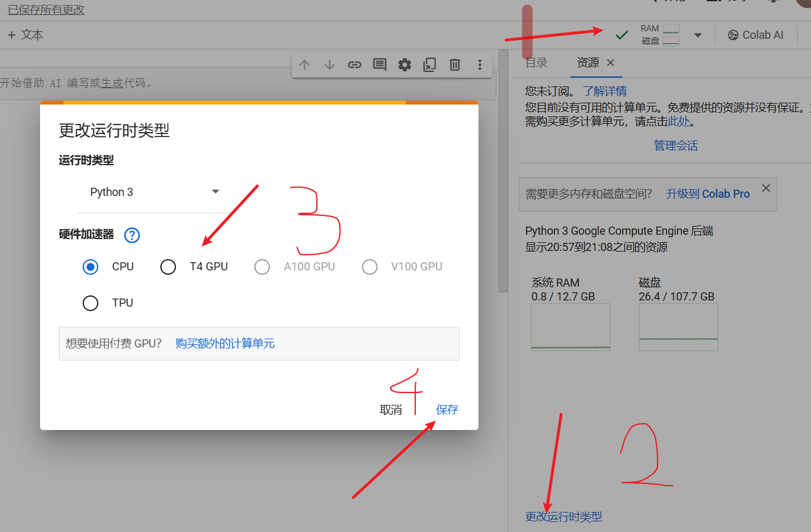Click the 已保存所有更改 status text
This screenshot has height=532, width=811.
46,9
